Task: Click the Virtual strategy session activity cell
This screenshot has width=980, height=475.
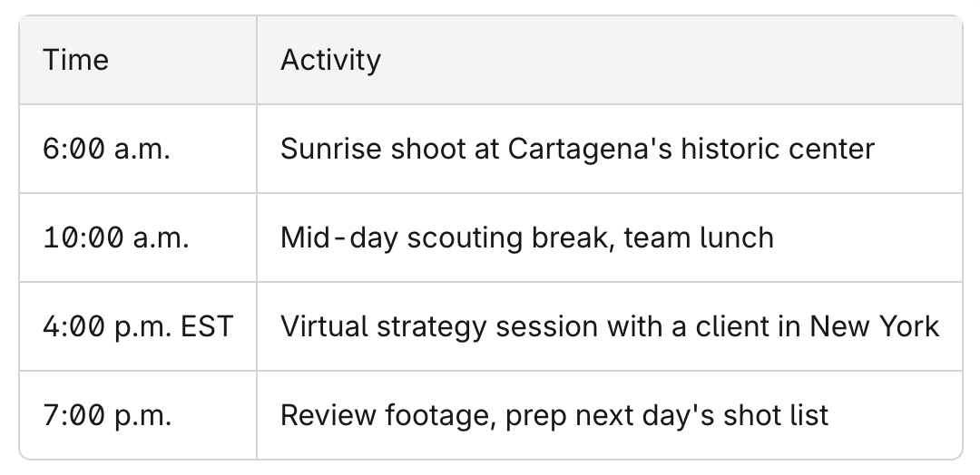Action: (x=610, y=326)
